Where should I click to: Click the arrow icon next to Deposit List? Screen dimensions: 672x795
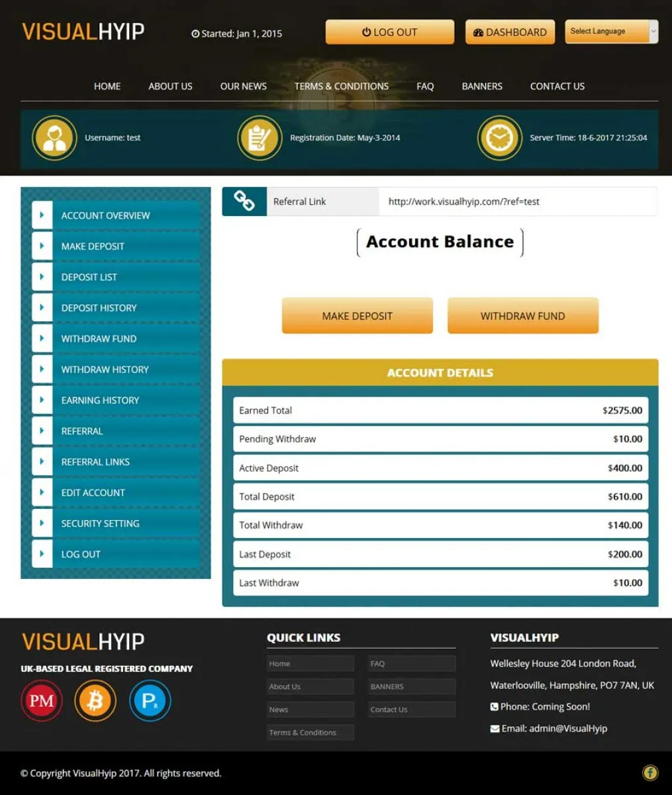tap(42, 277)
